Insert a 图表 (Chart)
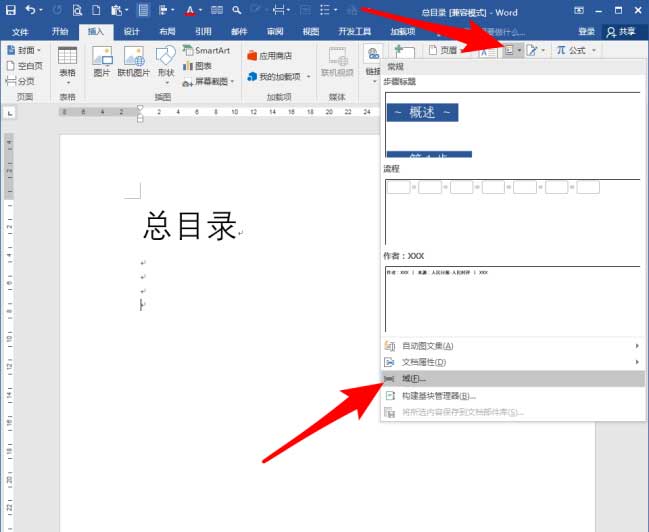The image size is (649, 532). [197, 66]
